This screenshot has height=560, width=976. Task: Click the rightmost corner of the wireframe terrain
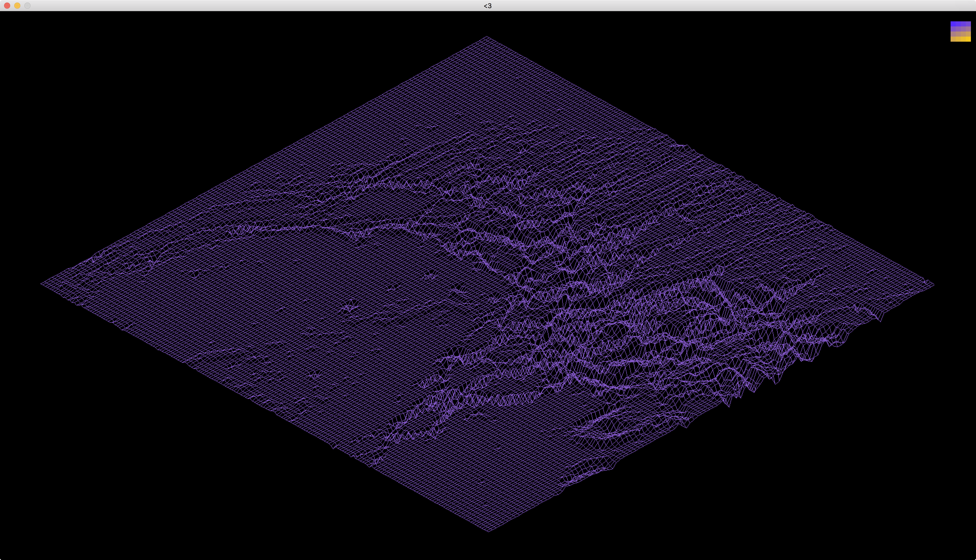934,285
